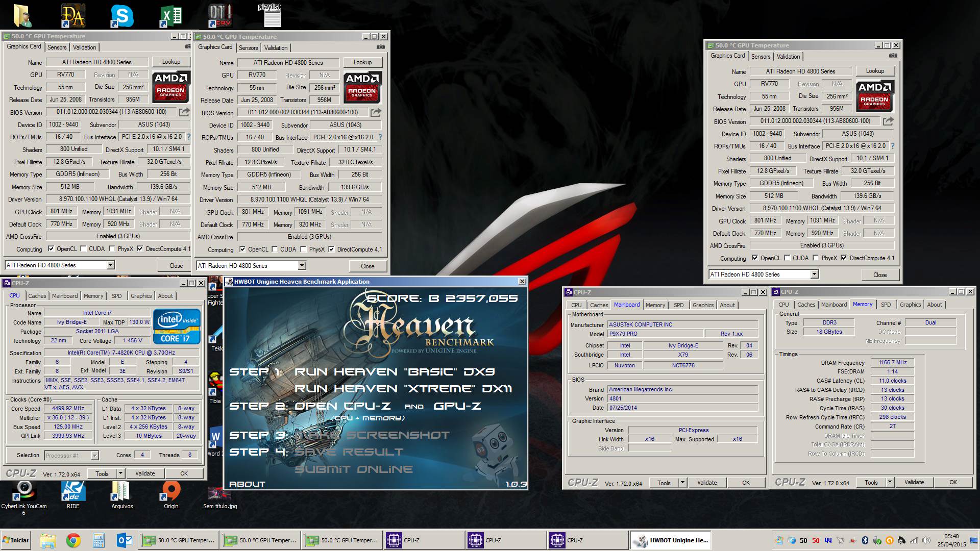
Task: Click Lookup button in left GPU-Z window
Action: (x=171, y=62)
